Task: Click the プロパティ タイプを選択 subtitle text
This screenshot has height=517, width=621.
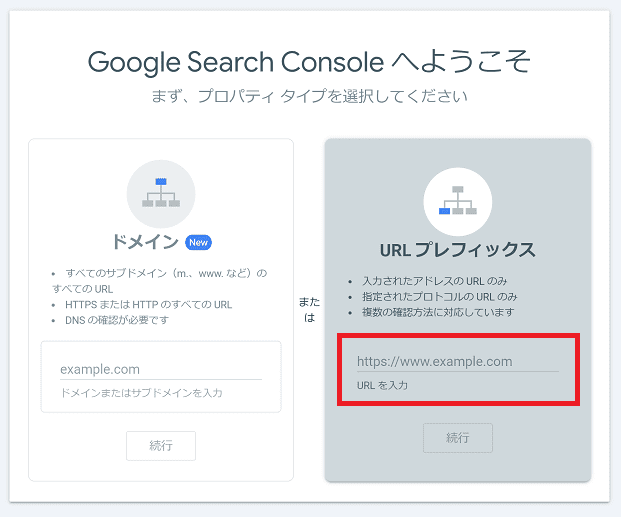Action: 309,97
